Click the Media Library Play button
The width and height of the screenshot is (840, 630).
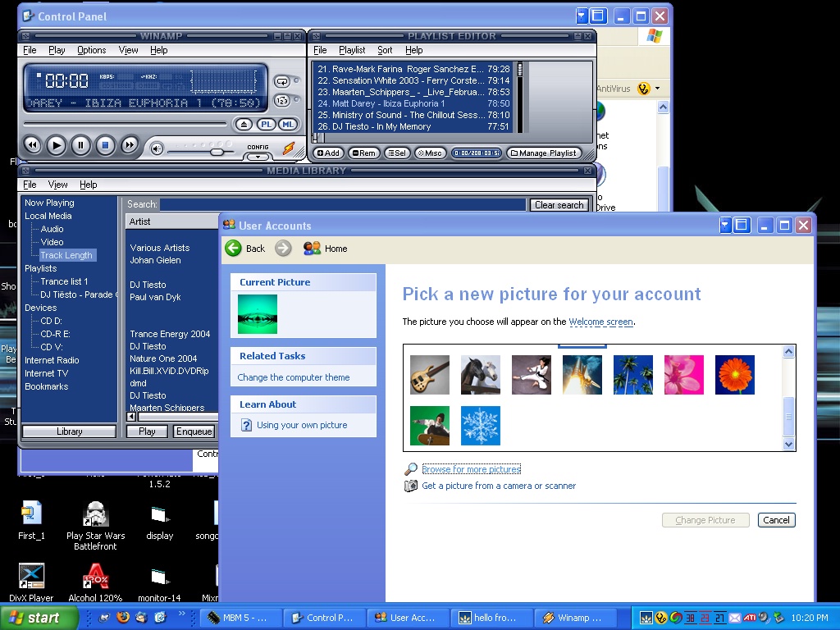click(147, 431)
